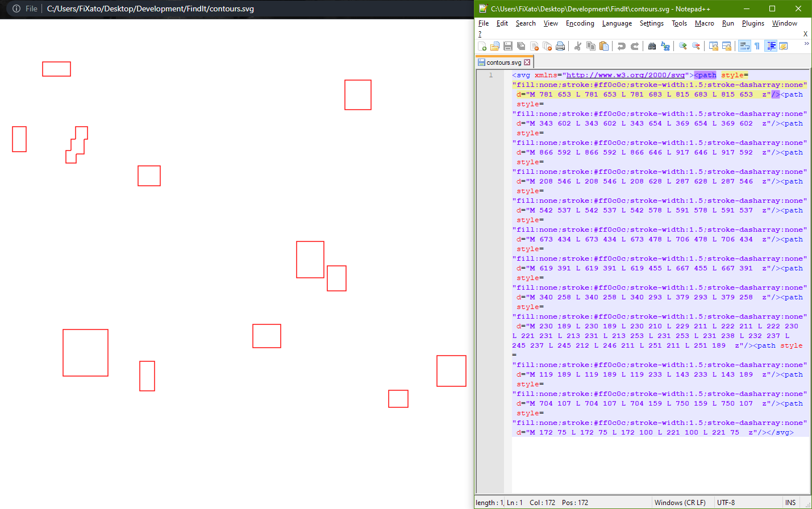Click the New file icon in Notepad++
Viewport: 812px width, 509px height.
(482, 47)
